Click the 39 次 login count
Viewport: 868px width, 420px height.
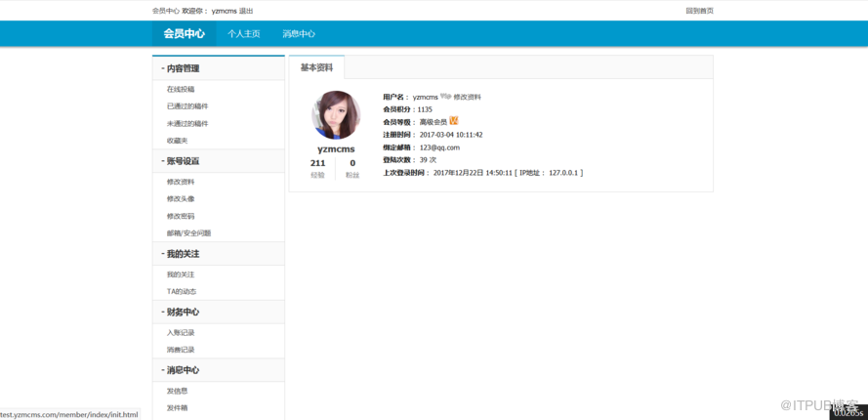click(428, 160)
